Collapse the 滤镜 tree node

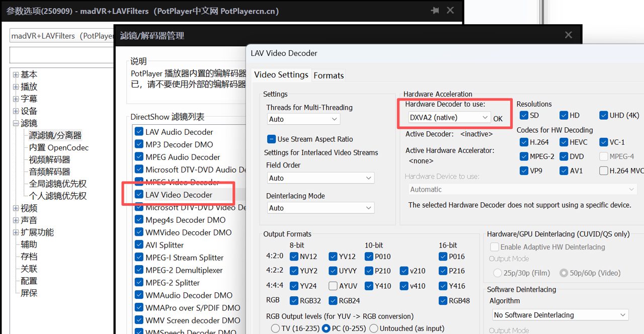click(x=16, y=123)
